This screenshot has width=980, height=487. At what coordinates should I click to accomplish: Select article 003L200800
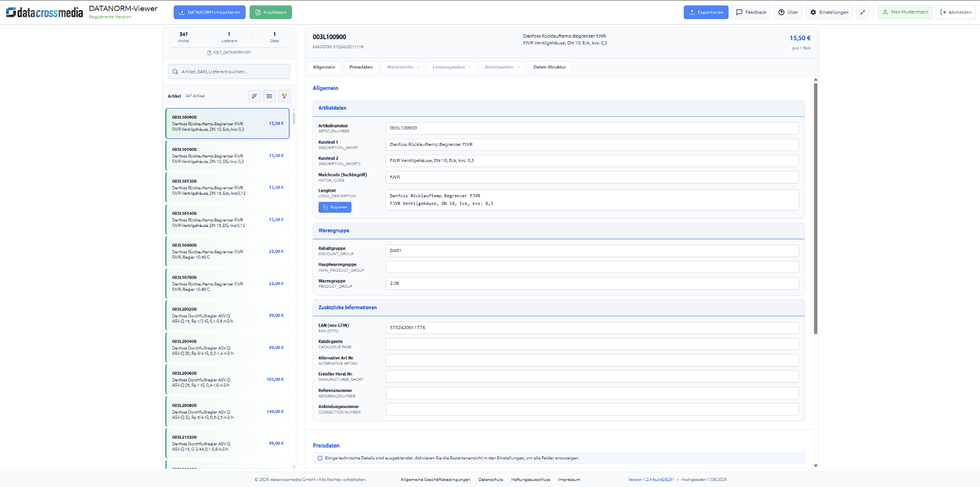coord(228,411)
